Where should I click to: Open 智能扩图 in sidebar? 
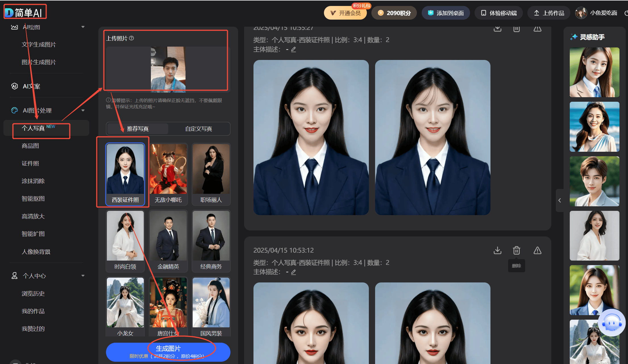click(33, 234)
